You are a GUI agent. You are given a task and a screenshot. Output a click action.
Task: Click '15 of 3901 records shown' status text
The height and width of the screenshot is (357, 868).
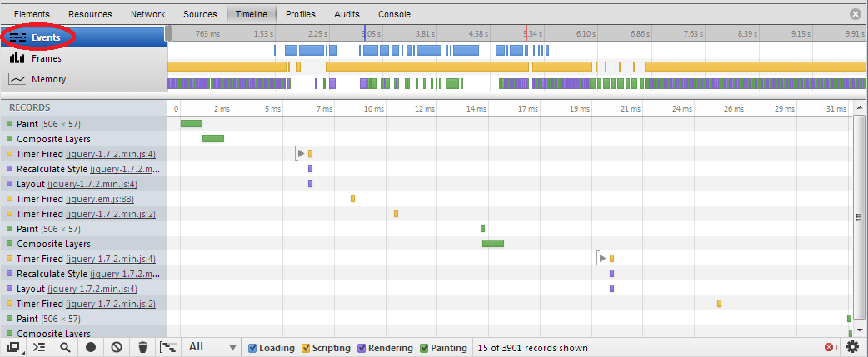coord(532,348)
